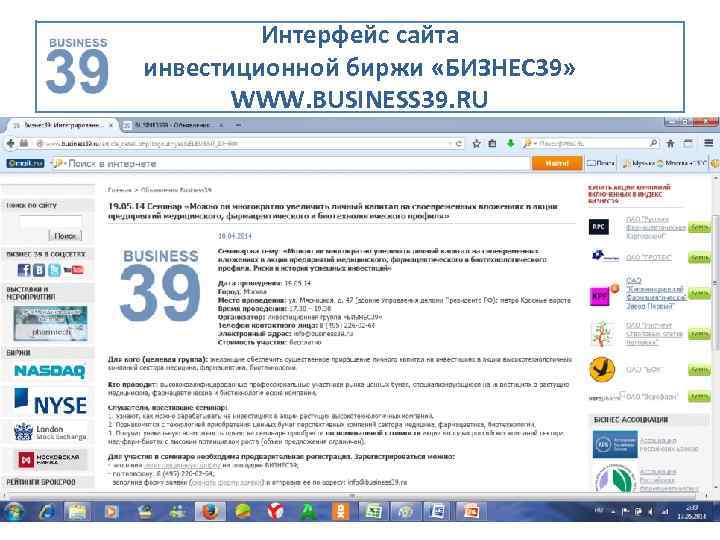Open the Twitter social icon in the sidebar
720x540 pixels.
point(54,270)
